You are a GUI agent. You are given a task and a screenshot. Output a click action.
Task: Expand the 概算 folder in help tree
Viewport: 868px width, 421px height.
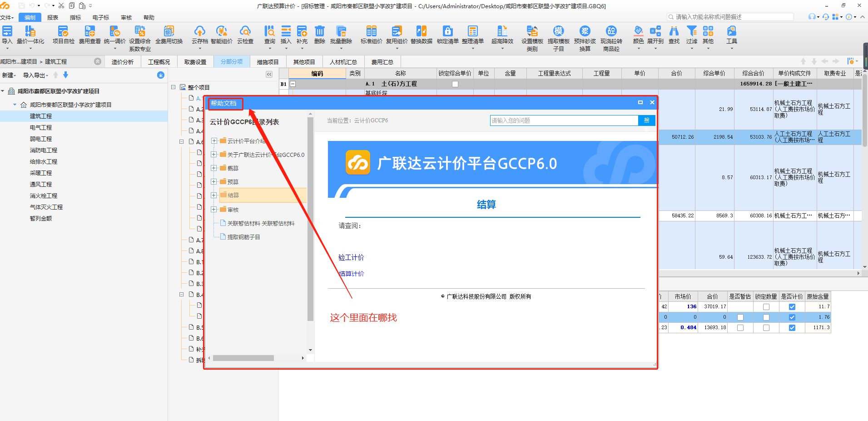[214, 168]
